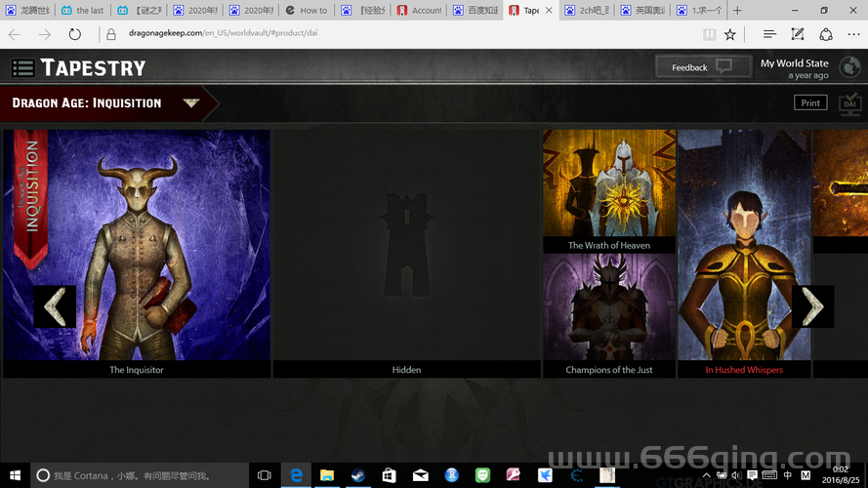Image resolution: width=868 pixels, height=488 pixels.
Task: Open the Tapestry hamburger menu icon
Action: pyautogui.click(x=22, y=68)
